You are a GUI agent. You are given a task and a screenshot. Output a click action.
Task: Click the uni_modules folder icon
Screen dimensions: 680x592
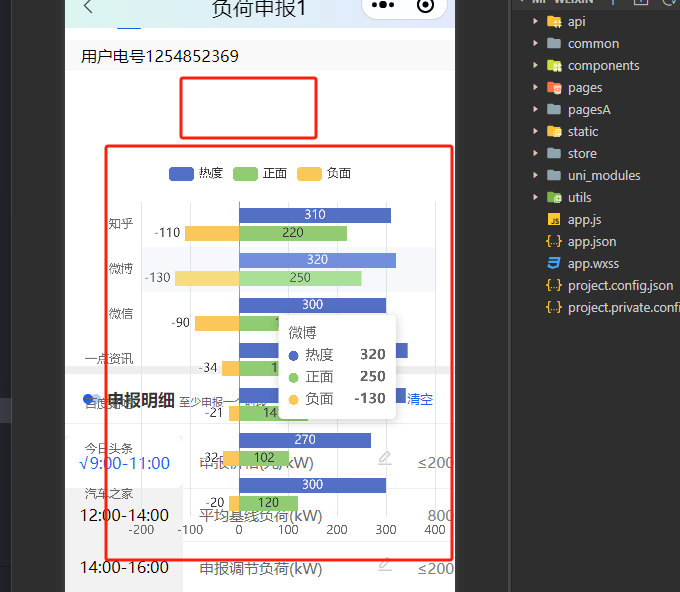(x=554, y=175)
